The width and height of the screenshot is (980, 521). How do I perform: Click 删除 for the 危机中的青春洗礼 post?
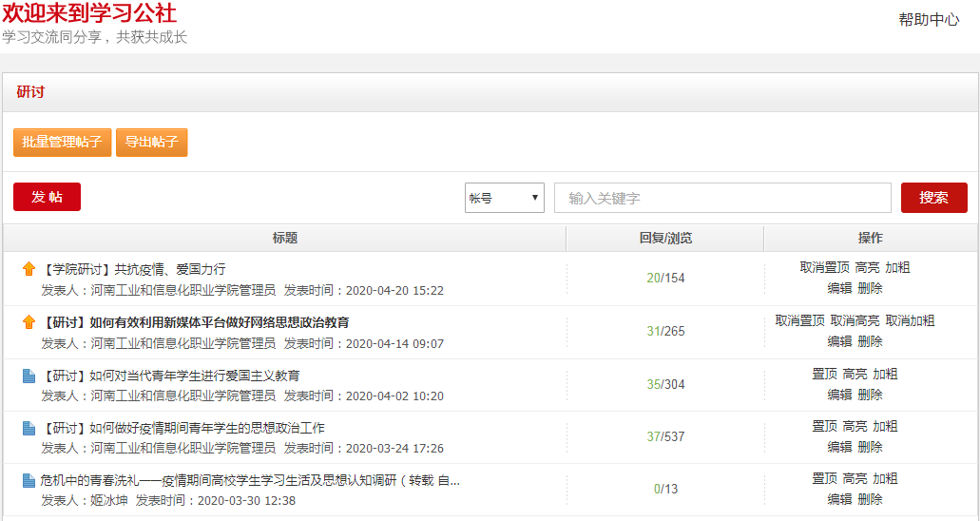(x=870, y=499)
